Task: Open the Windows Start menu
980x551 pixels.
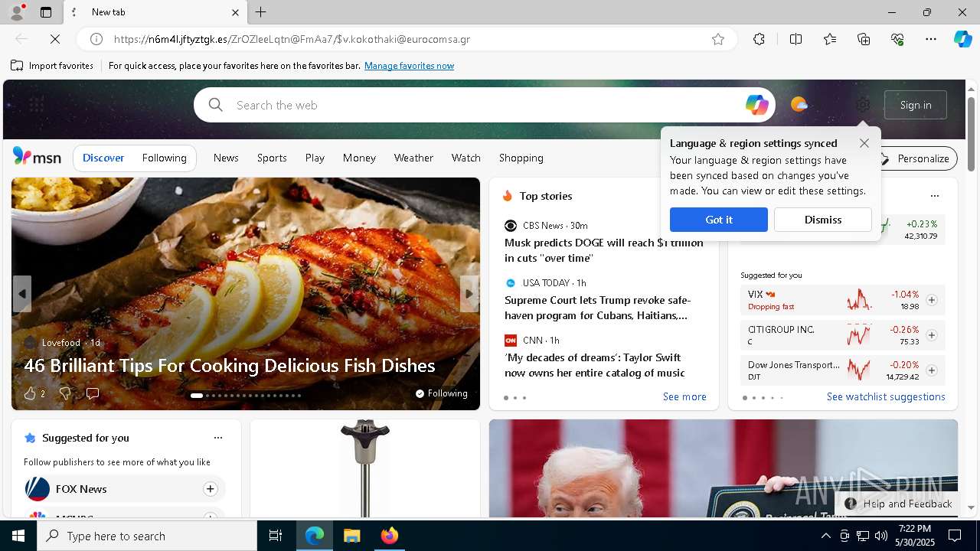Action: click(18, 536)
